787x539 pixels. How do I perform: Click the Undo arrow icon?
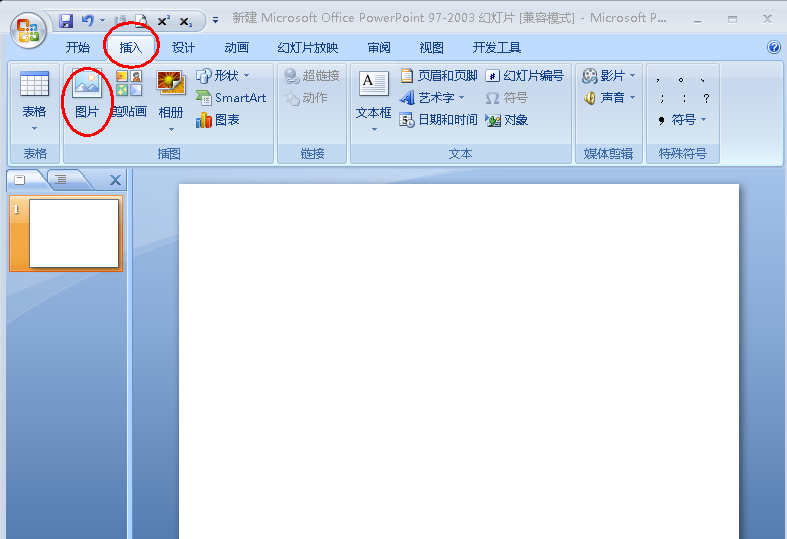tap(87, 20)
